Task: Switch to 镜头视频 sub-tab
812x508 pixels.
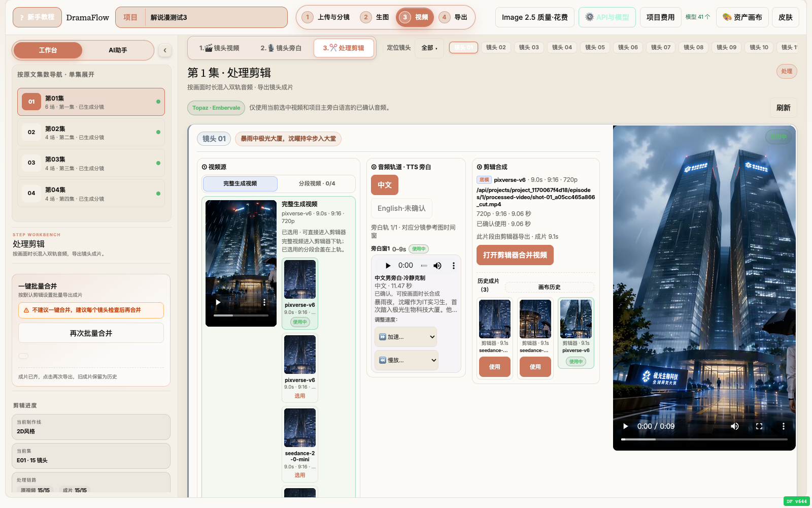Action: pyautogui.click(x=219, y=48)
